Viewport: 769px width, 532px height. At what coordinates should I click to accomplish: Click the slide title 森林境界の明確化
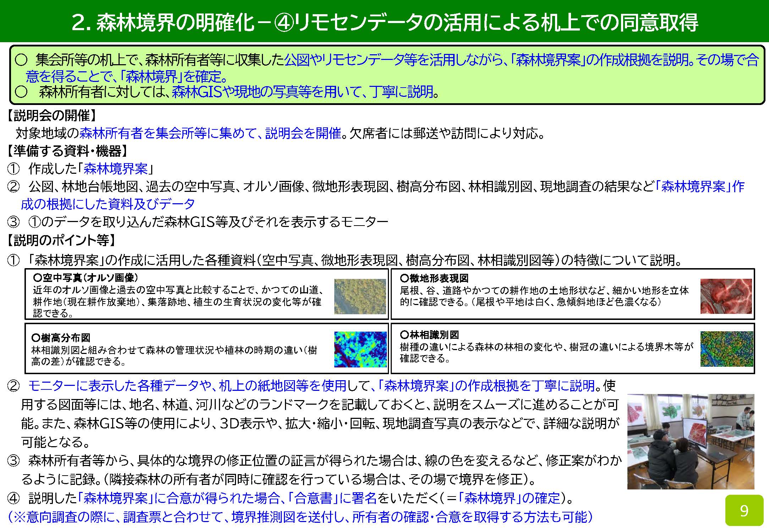tap(385, 22)
